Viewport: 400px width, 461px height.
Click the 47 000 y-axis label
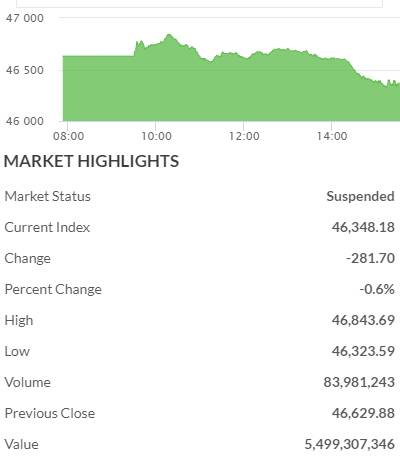[x=25, y=18]
